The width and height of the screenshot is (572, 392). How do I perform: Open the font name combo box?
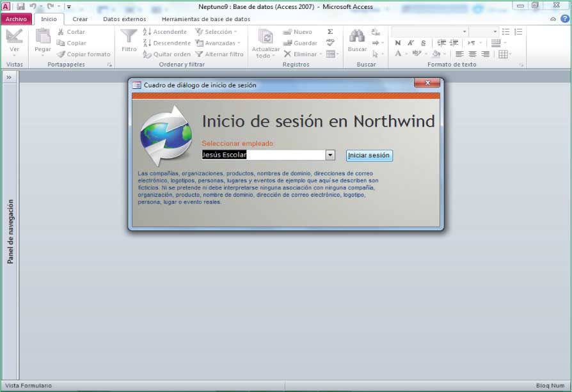429,32
